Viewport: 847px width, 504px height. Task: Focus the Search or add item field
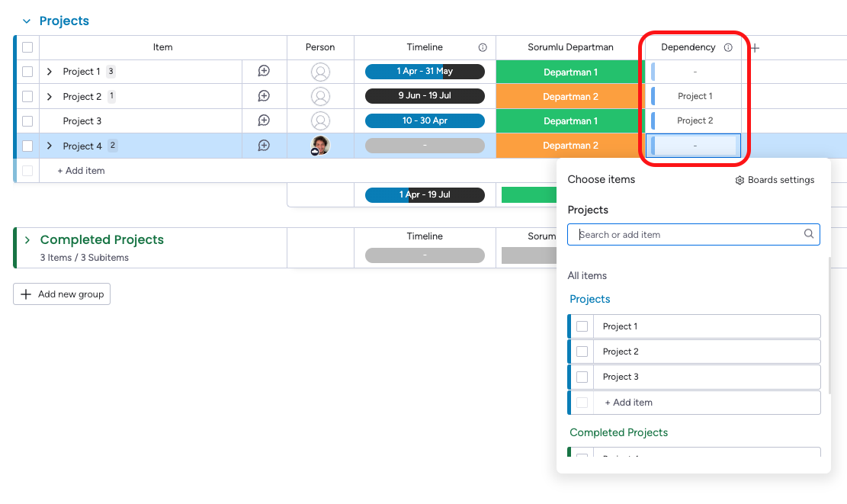694,234
